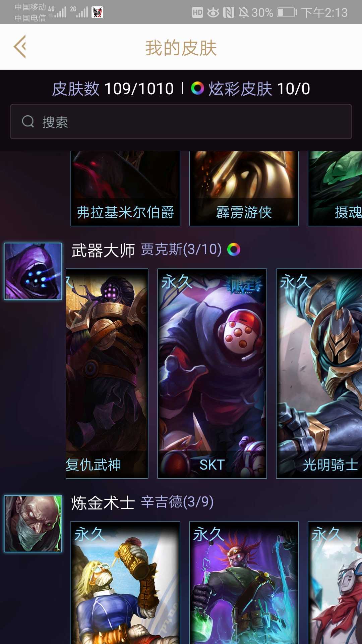Tap the chroma skin rainbow icon in header

pos(197,89)
